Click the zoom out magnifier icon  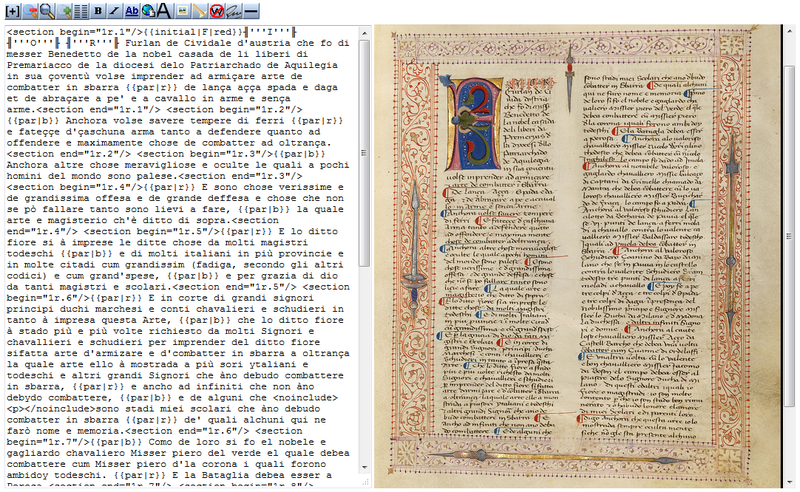tap(31, 11)
